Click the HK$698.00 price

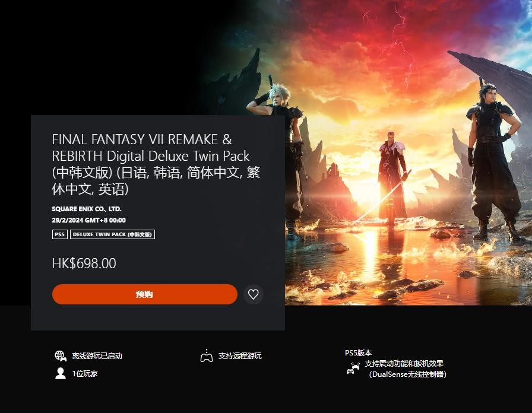(84, 263)
